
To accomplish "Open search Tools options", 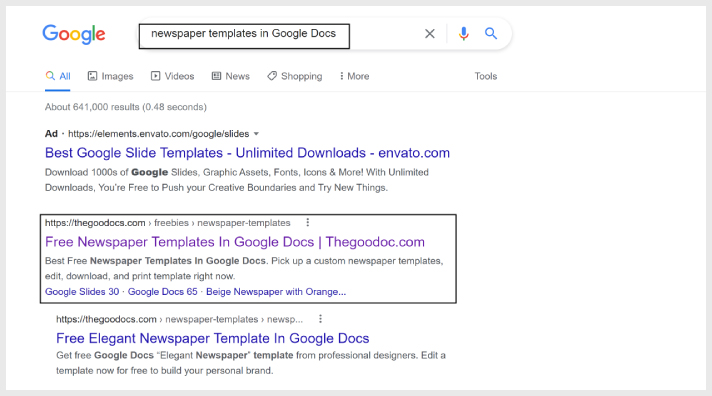I will (x=486, y=76).
